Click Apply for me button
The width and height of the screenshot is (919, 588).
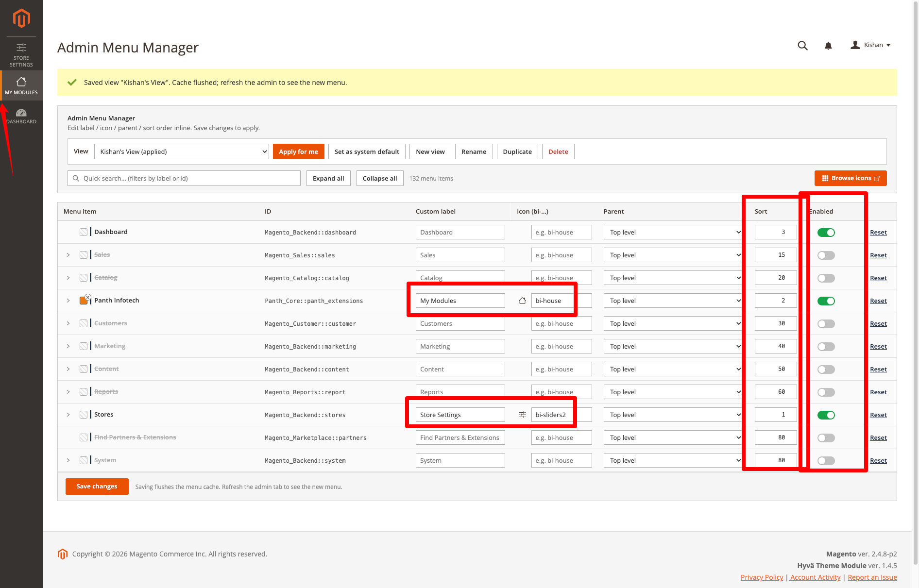(x=298, y=151)
